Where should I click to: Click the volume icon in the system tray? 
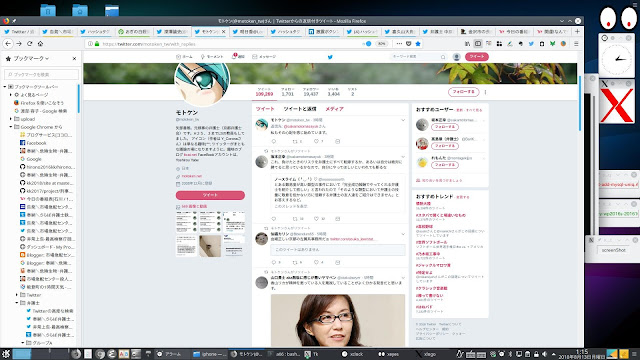point(544,354)
